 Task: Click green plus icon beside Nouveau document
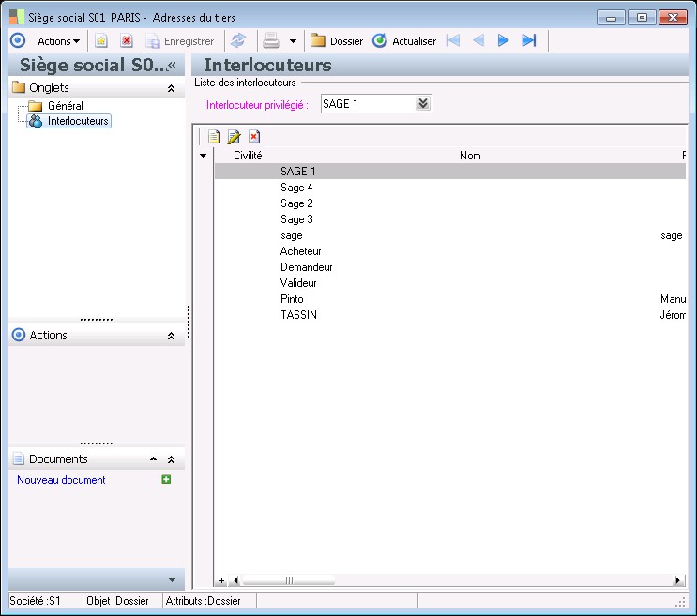(x=166, y=480)
